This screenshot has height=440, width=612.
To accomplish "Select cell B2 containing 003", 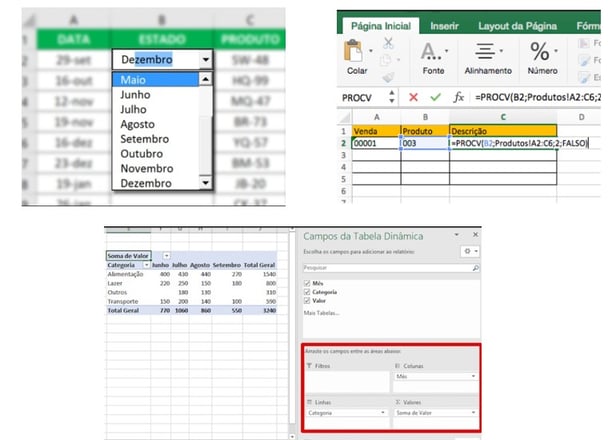I will click(425, 143).
